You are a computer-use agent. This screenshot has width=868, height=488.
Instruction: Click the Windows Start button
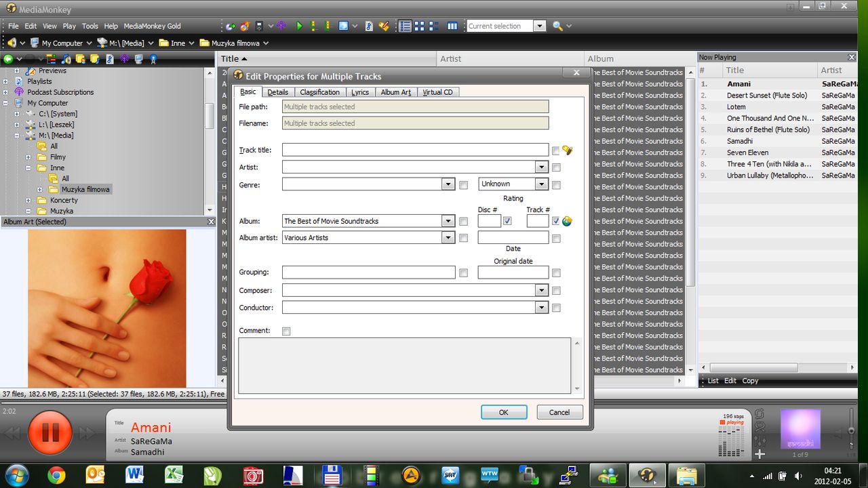(x=16, y=475)
